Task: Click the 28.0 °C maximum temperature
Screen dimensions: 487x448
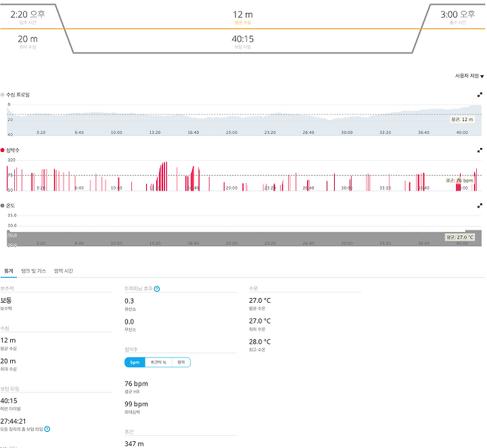Action: click(260, 342)
